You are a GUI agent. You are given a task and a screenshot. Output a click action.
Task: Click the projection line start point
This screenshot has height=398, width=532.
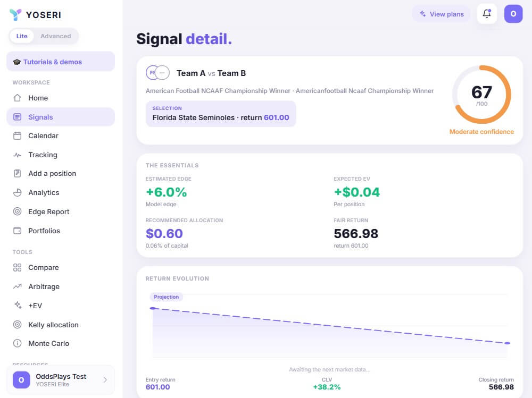pyautogui.click(x=153, y=308)
